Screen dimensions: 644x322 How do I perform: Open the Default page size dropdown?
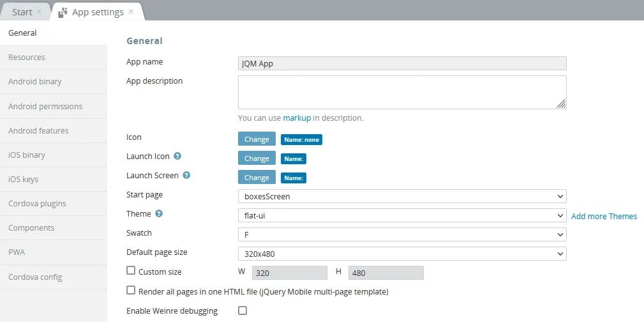coord(402,254)
